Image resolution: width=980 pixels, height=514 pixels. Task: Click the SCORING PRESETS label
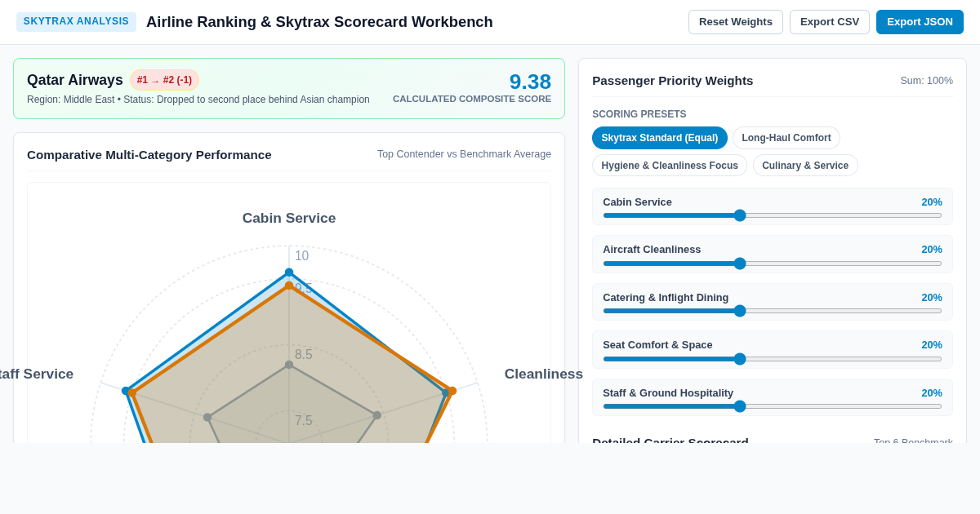pyautogui.click(x=639, y=114)
